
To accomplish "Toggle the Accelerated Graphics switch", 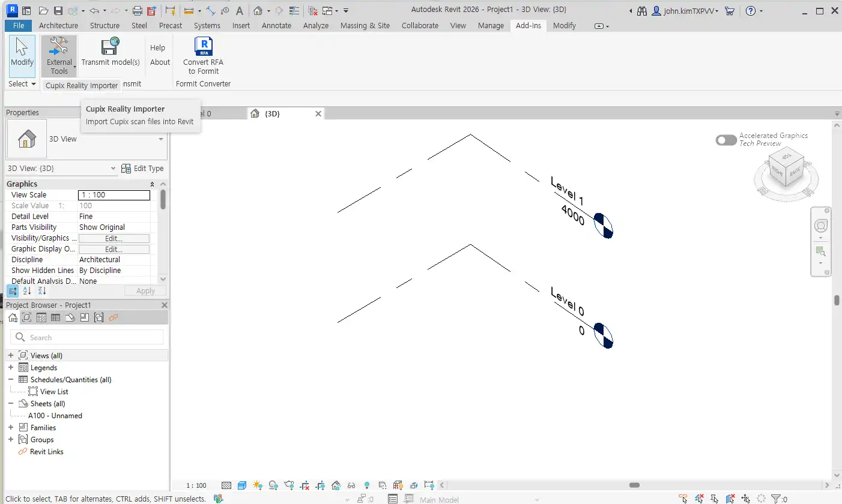I will click(x=726, y=140).
